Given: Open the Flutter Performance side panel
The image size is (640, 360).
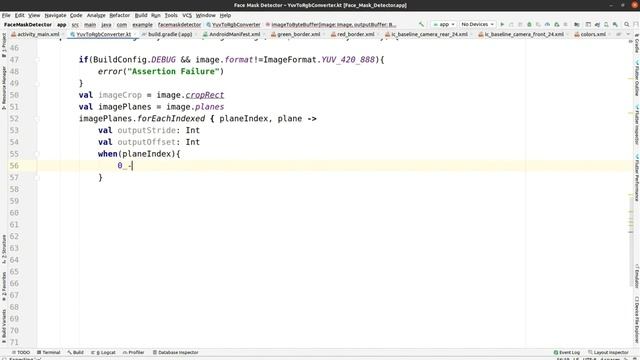Looking at the screenshot, I should pos(636,177).
